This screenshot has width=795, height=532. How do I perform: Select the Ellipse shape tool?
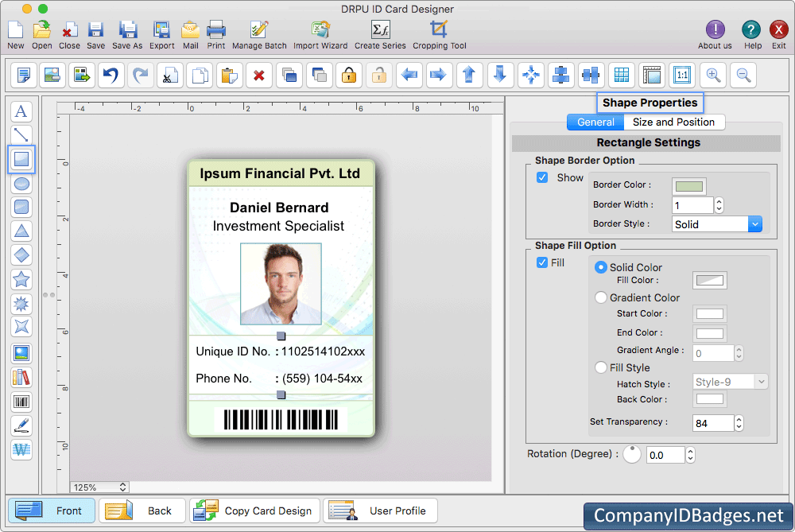pos(21,184)
